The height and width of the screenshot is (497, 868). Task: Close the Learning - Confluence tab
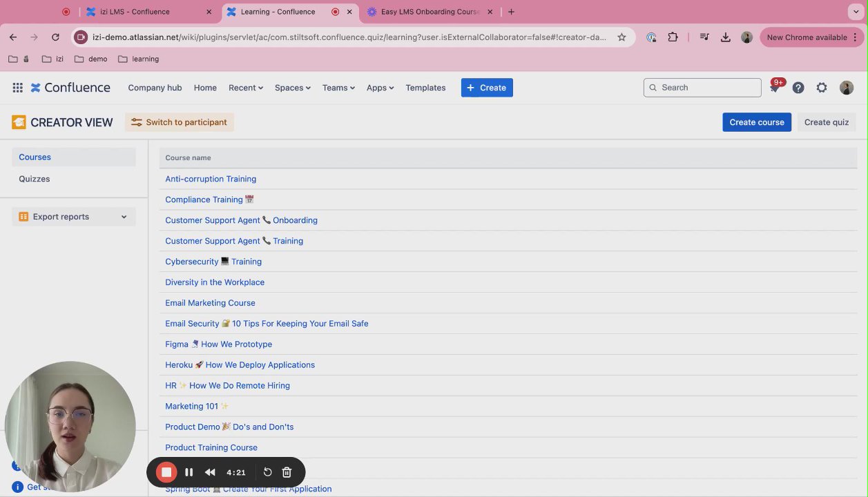350,12
